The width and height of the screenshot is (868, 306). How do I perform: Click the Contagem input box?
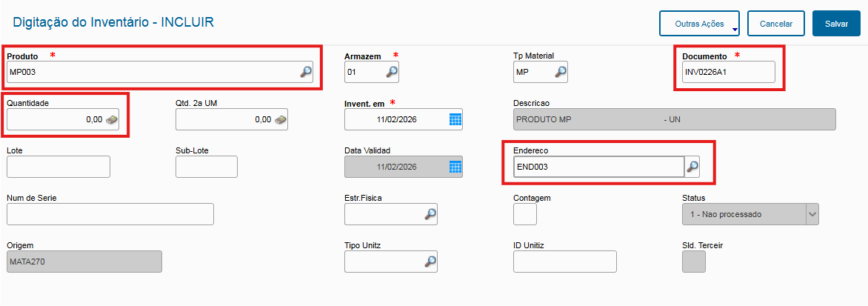point(525,214)
